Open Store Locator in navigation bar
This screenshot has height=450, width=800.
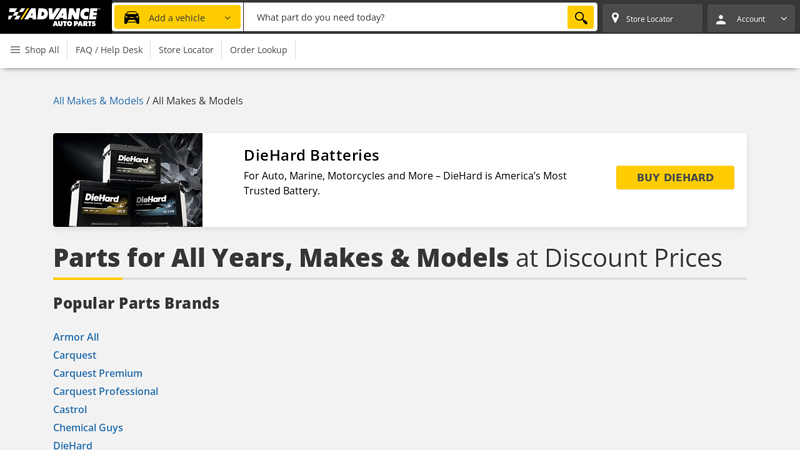click(186, 50)
